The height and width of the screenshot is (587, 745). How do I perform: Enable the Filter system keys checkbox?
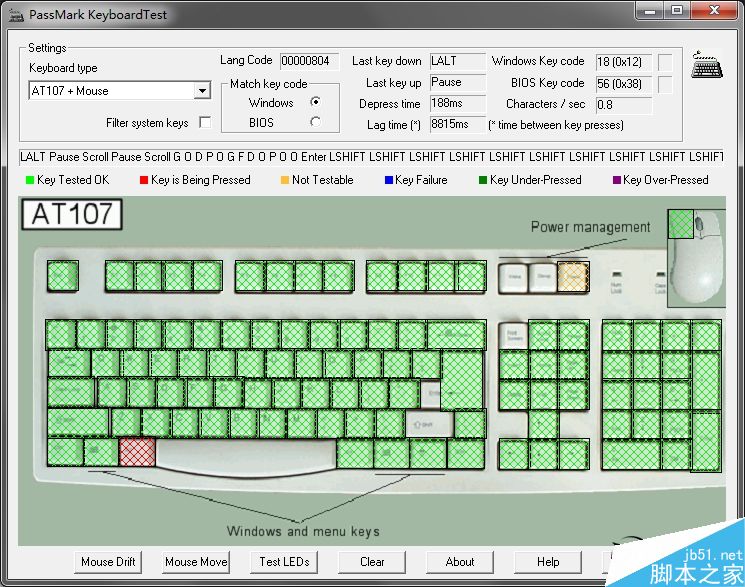tap(205, 123)
